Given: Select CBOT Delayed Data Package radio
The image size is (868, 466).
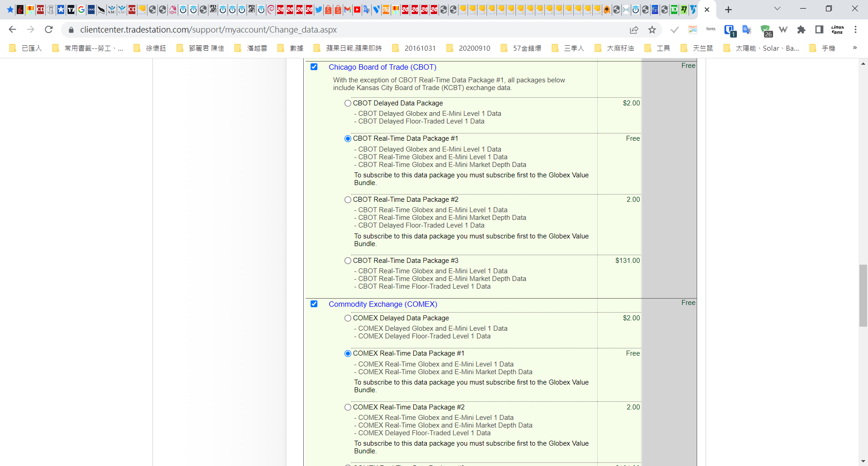Looking at the screenshot, I should 348,103.
